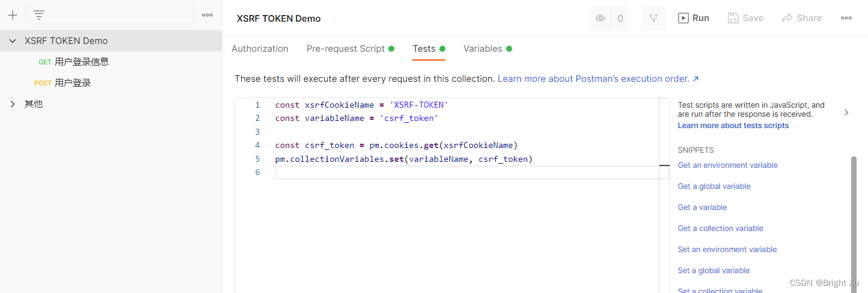
Task: Click 'XSRF-TOKEN' string in line 1
Action: pyautogui.click(x=419, y=105)
